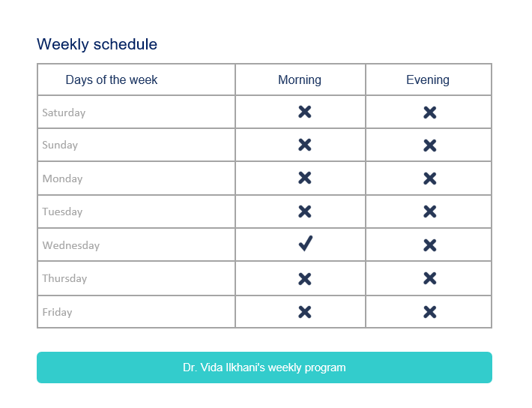Image resolution: width=532 pixels, height=408 pixels.
Task: Click the Weekly schedule heading
Action: pos(97,44)
